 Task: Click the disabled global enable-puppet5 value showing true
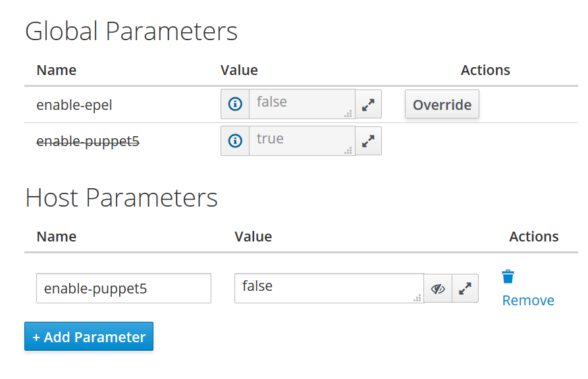pos(296,140)
